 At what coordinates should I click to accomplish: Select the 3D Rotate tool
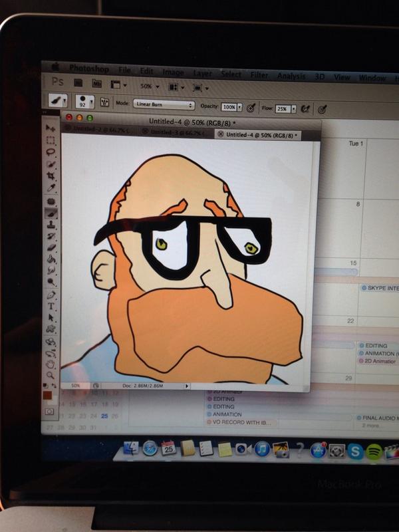coord(51,342)
